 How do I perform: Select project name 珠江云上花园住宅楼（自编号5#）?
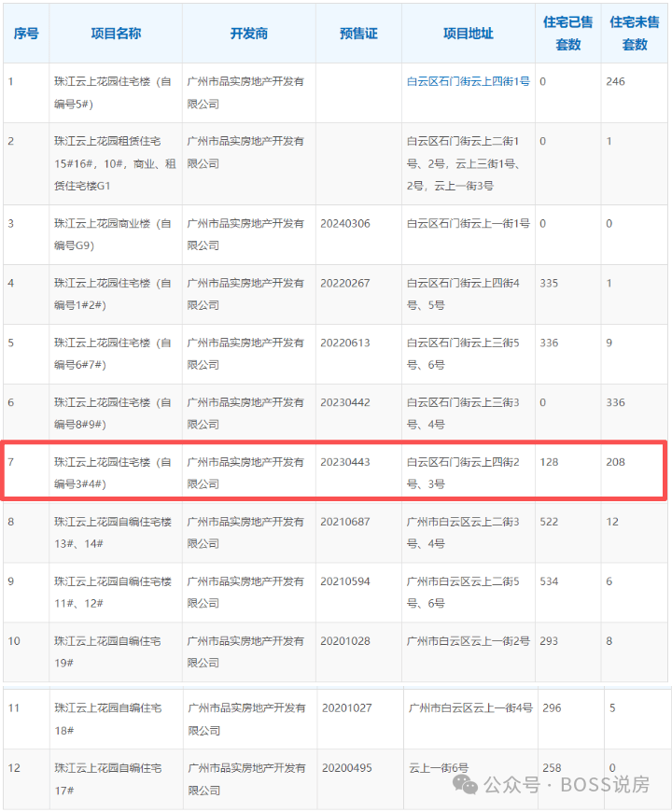[112, 92]
